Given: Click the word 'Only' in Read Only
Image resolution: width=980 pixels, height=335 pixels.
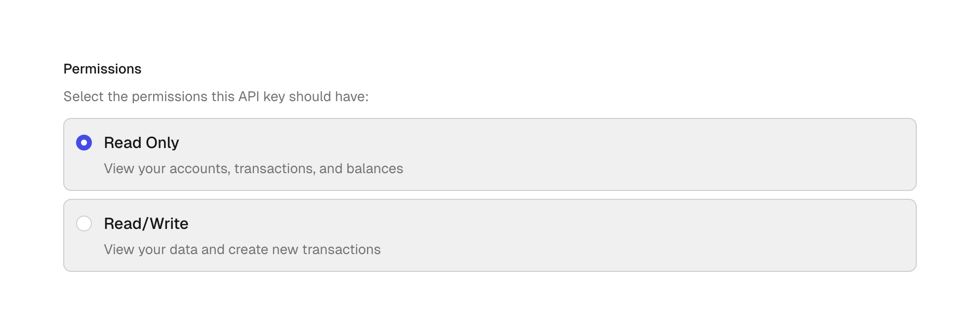Looking at the screenshot, I should 162,143.
